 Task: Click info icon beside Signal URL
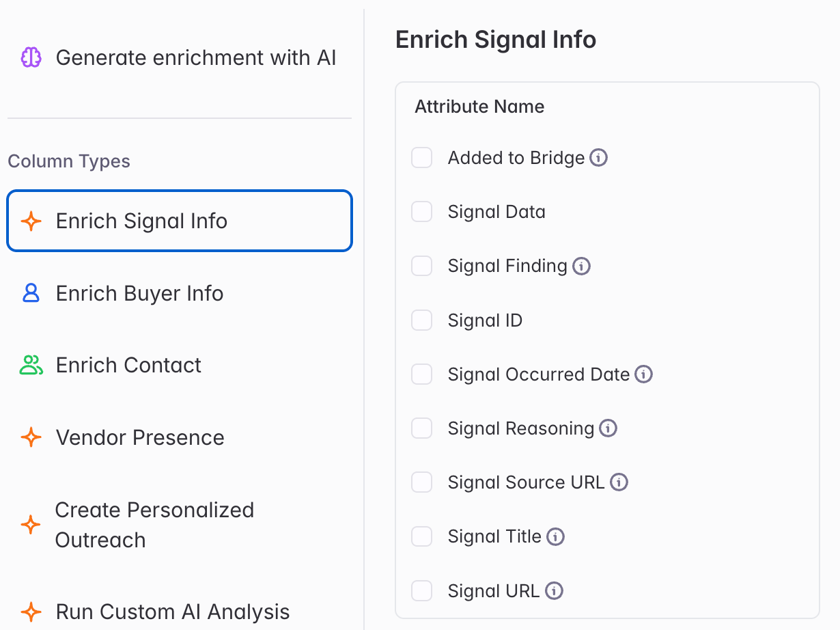coord(554,591)
